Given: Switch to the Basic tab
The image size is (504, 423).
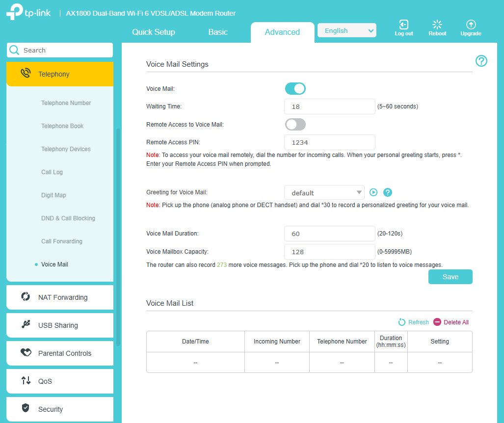Looking at the screenshot, I should (x=217, y=32).
